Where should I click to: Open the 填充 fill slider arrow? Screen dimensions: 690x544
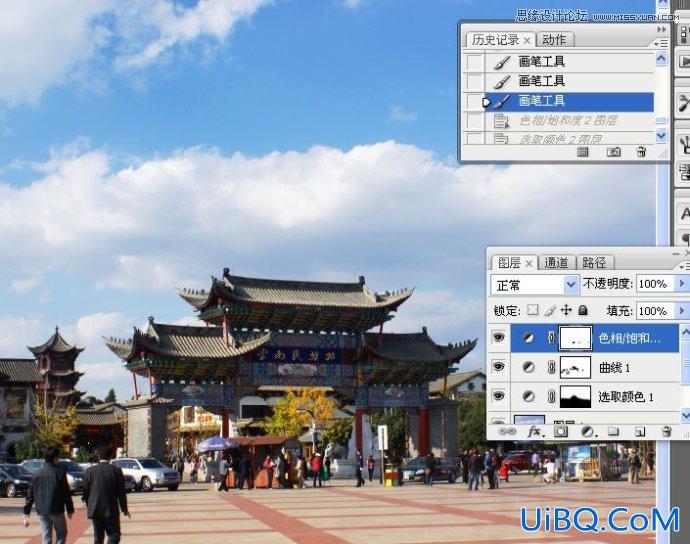point(682,311)
